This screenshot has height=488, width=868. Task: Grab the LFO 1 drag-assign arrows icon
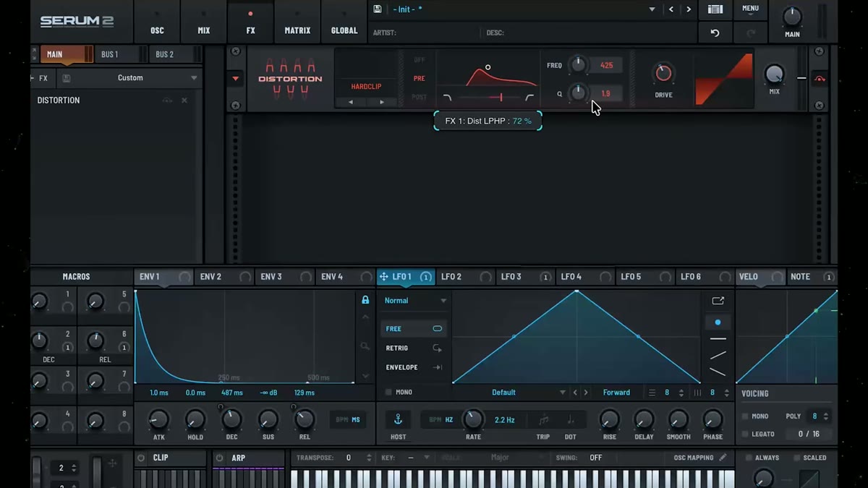click(x=383, y=277)
